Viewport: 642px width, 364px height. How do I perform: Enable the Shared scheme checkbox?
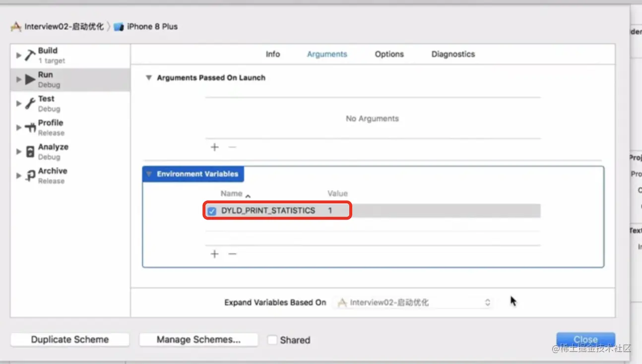(272, 340)
